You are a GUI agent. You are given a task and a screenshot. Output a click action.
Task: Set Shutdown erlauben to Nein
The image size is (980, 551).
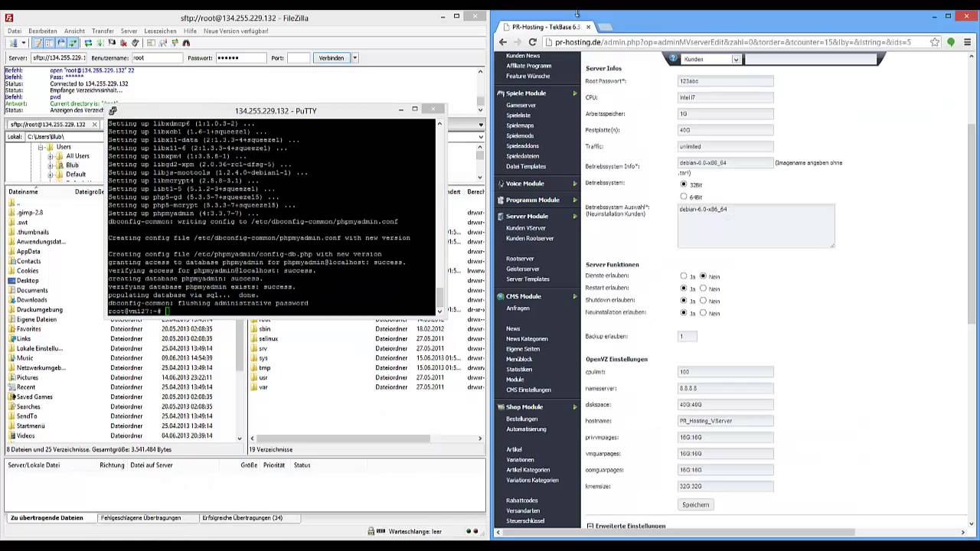(703, 301)
